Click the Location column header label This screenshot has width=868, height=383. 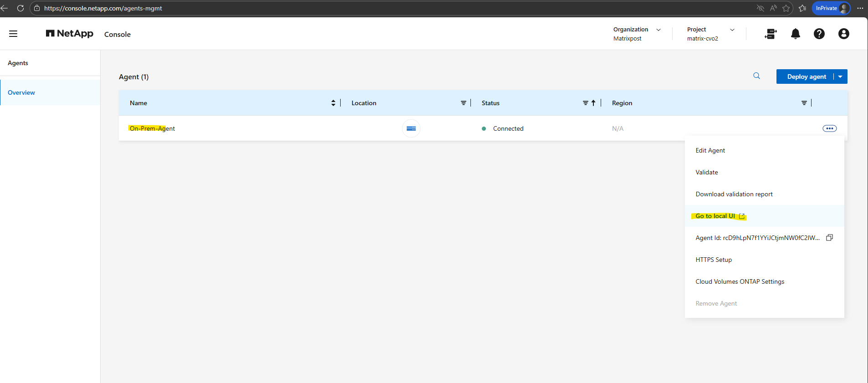[x=364, y=103]
